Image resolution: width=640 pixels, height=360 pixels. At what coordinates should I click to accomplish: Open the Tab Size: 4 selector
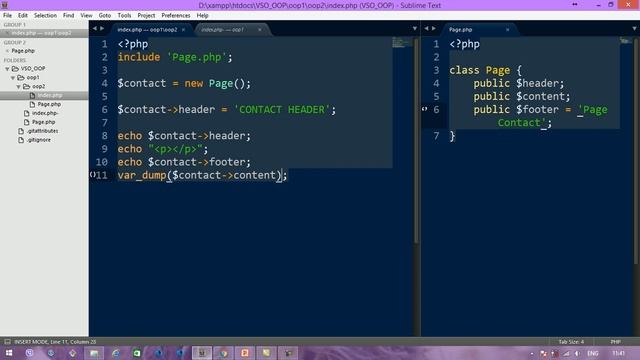click(x=571, y=342)
